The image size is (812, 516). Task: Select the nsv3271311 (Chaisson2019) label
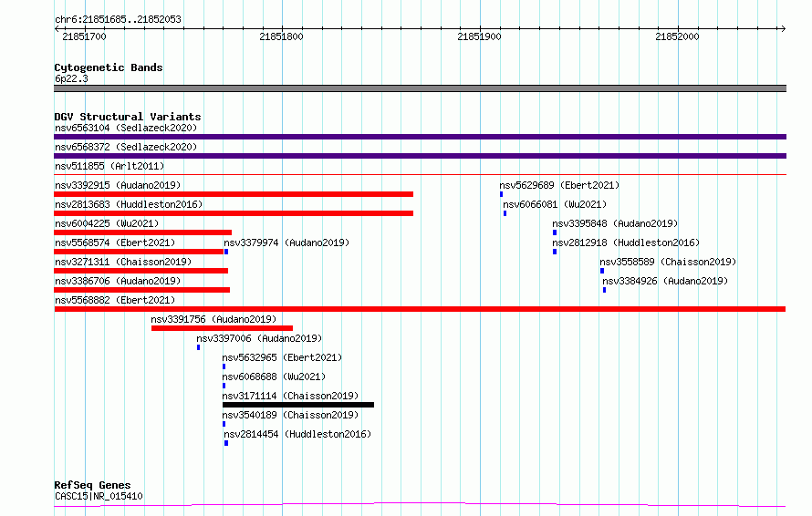tap(123, 262)
